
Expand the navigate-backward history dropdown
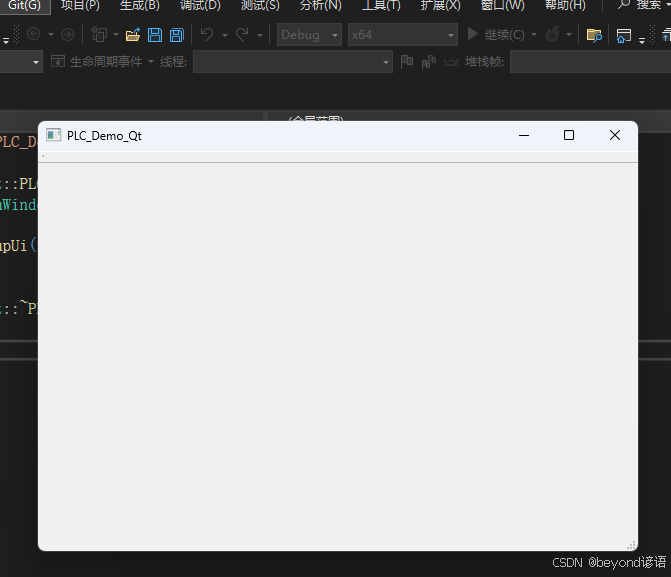51,34
